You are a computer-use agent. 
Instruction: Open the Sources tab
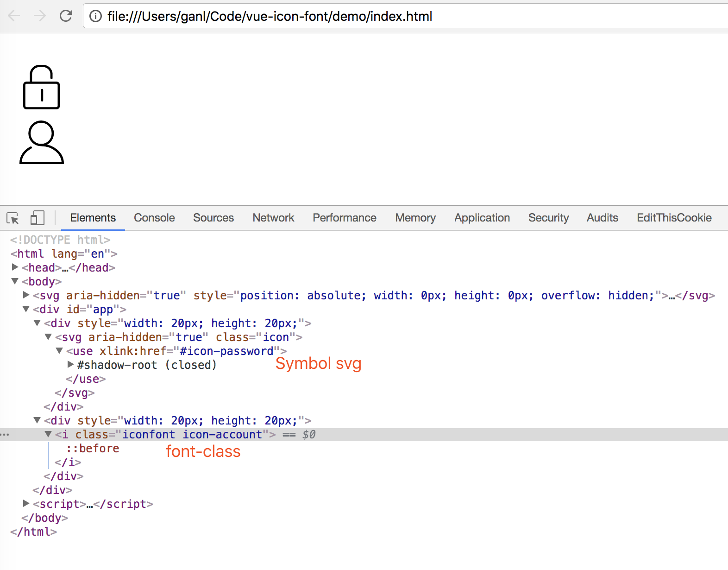(213, 218)
